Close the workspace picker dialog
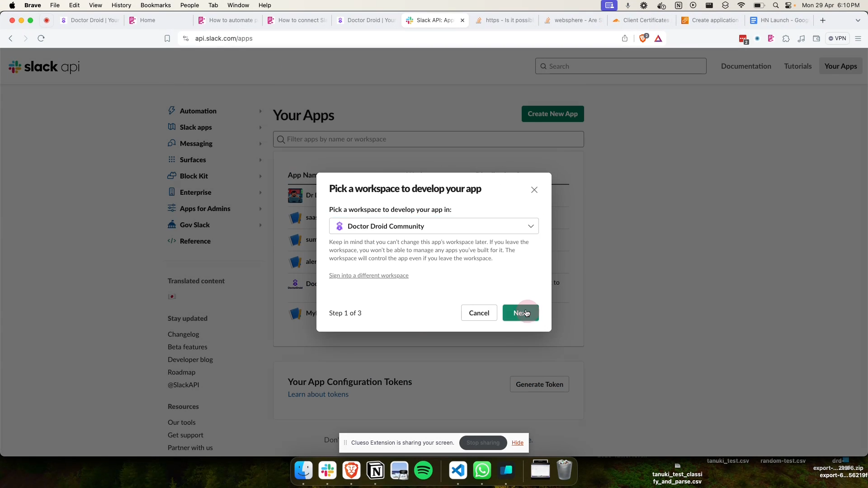 click(x=534, y=190)
